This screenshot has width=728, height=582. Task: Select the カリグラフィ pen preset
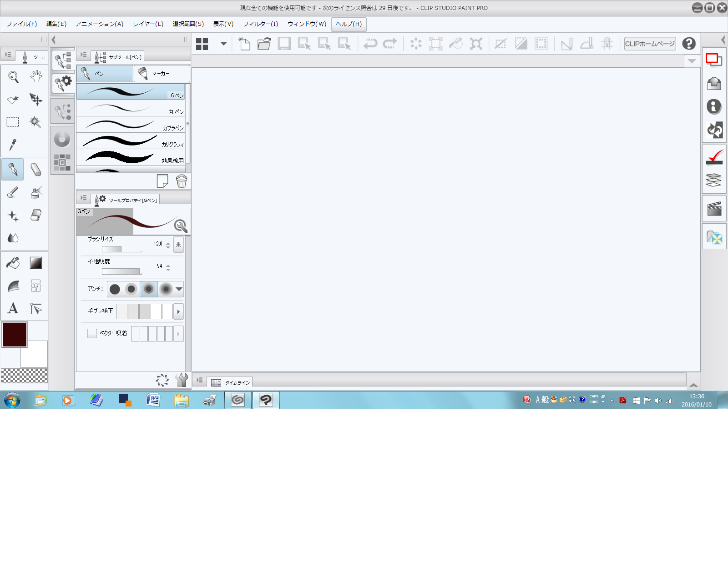pos(131,141)
